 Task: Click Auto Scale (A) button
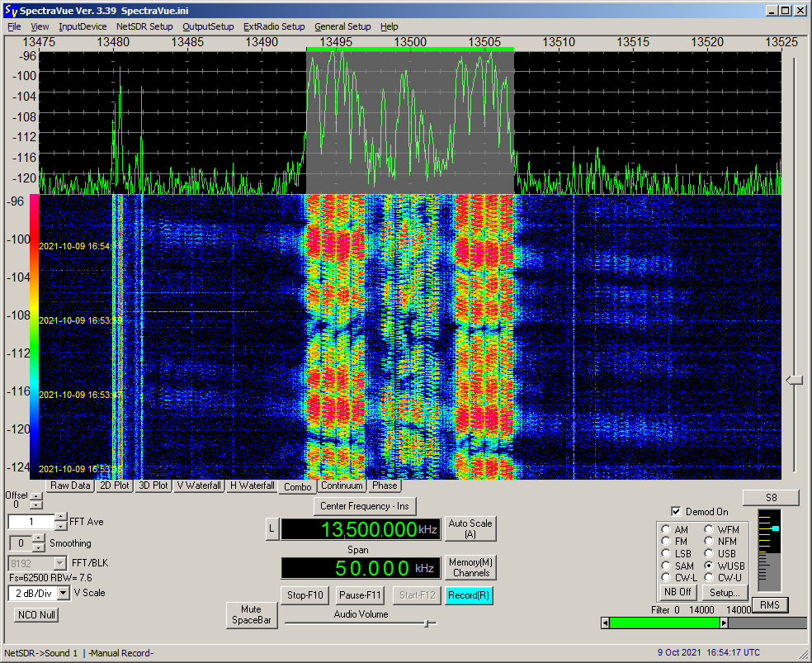pos(470,528)
